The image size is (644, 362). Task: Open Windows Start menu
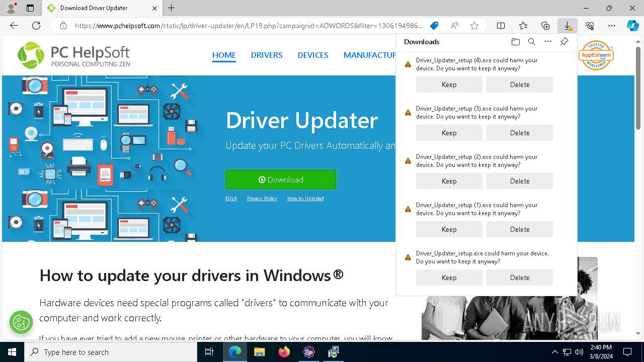click(12, 352)
